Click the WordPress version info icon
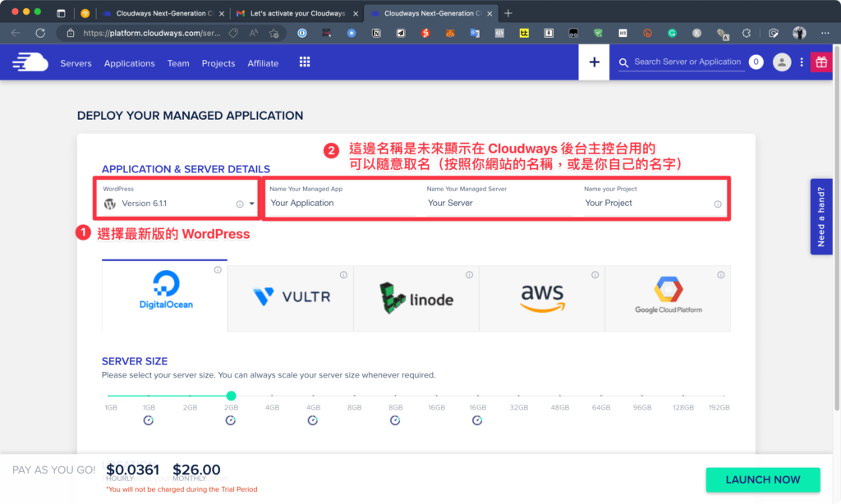This screenshot has height=504, width=841. tap(240, 204)
